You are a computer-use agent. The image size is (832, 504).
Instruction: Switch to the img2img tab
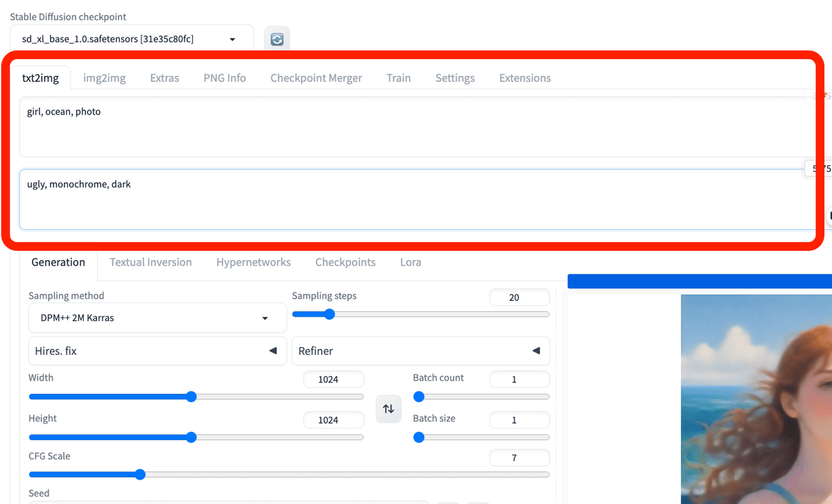click(105, 78)
